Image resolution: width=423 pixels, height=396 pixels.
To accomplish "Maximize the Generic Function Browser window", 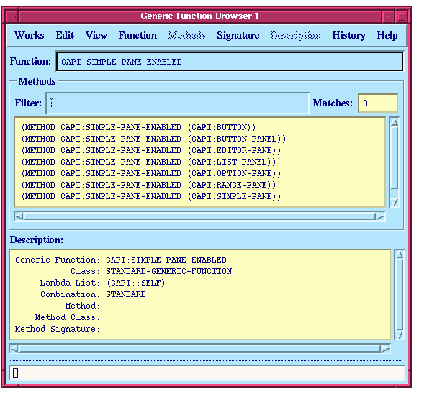I will [402, 16].
